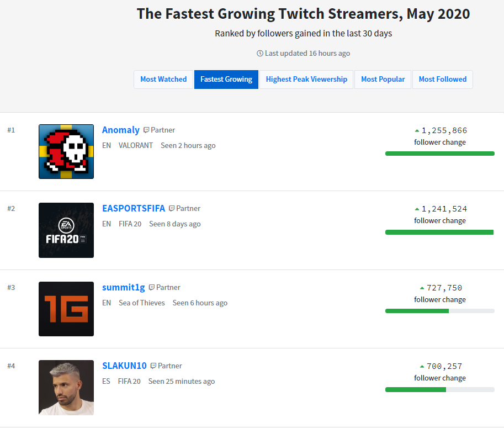
Task: Open the SLAKUN10 channel link
Action: coord(124,366)
